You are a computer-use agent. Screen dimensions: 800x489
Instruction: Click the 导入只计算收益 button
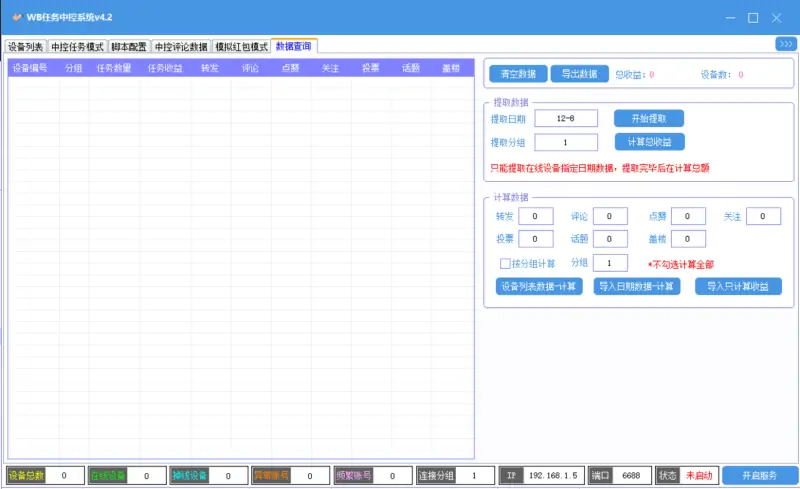tap(738, 287)
